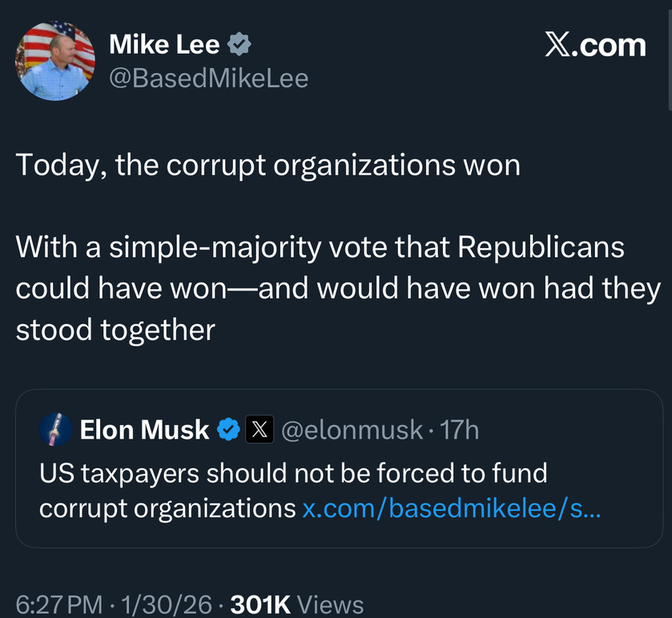This screenshot has height=618, width=672.
Task: Click Mike Lee's profile avatar
Action: tap(55, 61)
